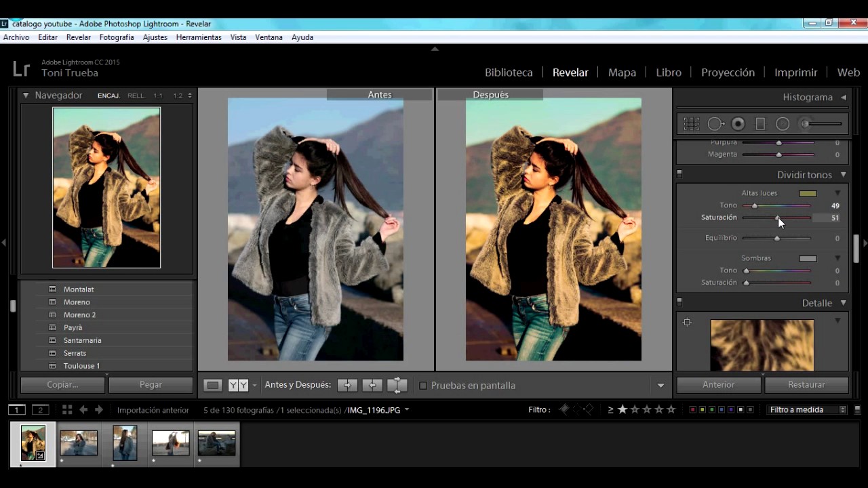Swap Before and After settings

coord(397,385)
